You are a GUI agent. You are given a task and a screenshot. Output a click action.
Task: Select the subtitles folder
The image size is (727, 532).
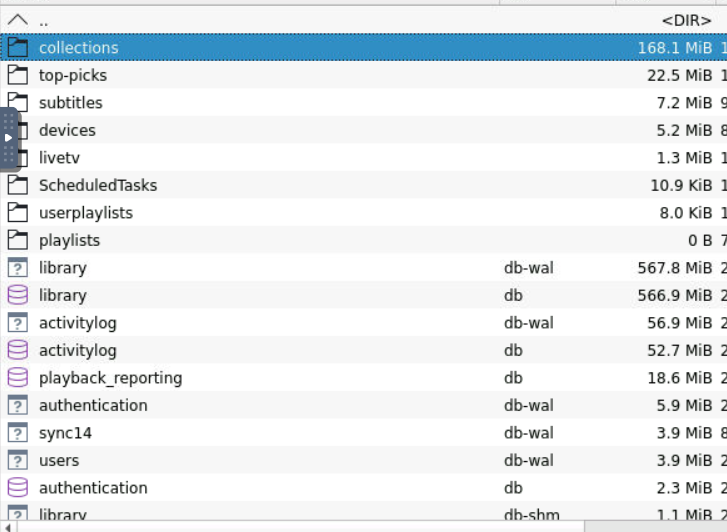point(70,103)
